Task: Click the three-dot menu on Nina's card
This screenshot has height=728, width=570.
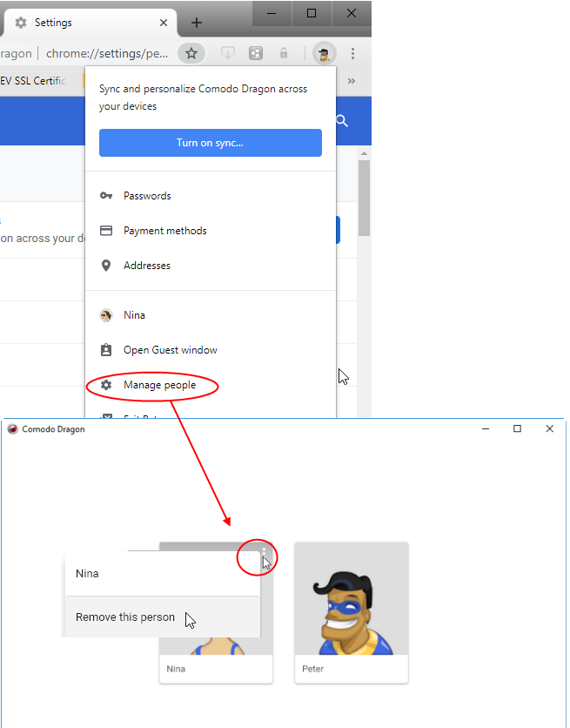Action: (x=264, y=551)
